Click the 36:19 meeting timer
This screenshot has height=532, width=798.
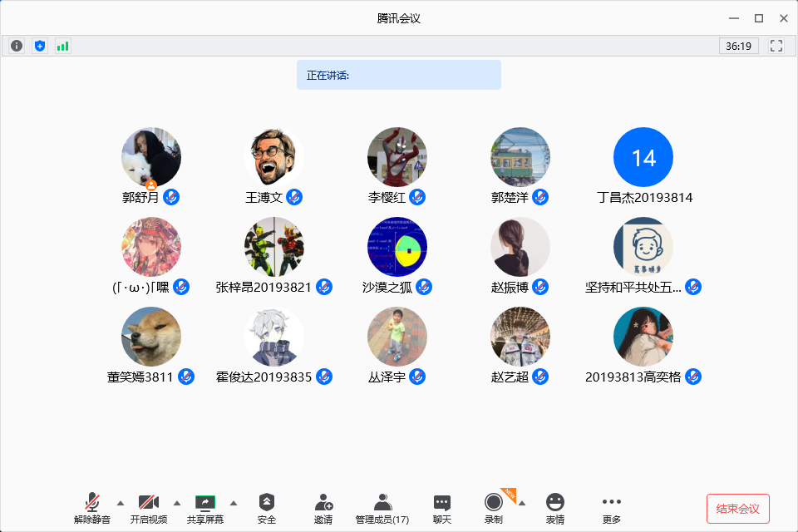738,46
